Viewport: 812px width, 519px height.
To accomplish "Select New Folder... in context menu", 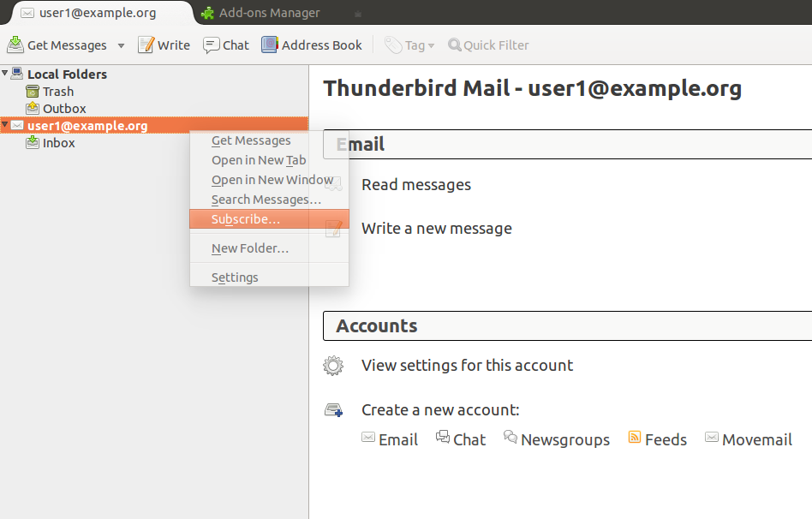I will (249, 248).
